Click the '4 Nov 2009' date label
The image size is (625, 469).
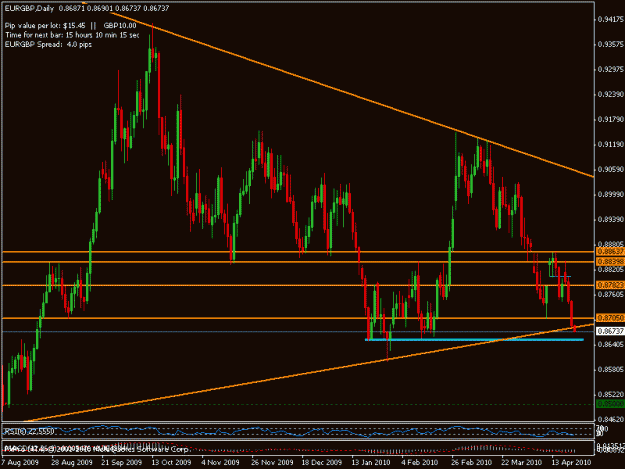pyautogui.click(x=220, y=462)
